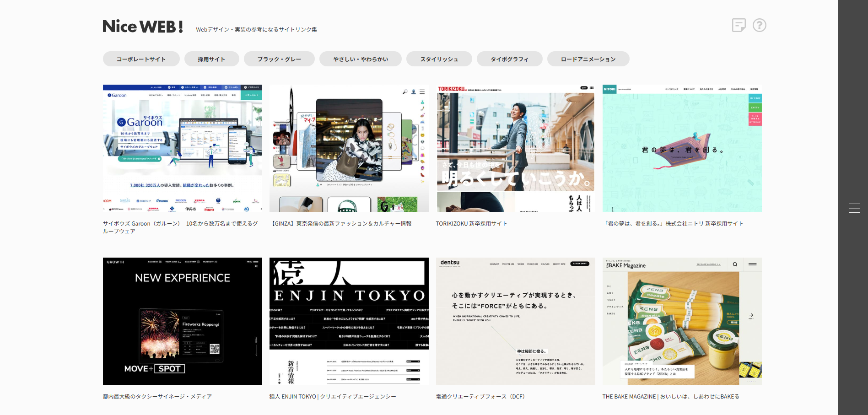Filter by やさしい・やわらかい category

click(360, 59)
